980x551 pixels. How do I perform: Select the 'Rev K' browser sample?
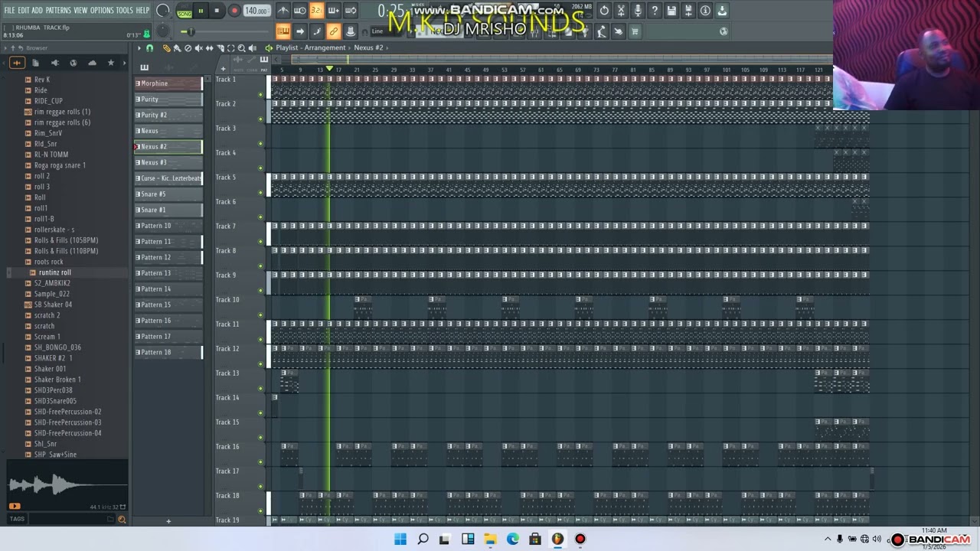(x=41, y=80)
